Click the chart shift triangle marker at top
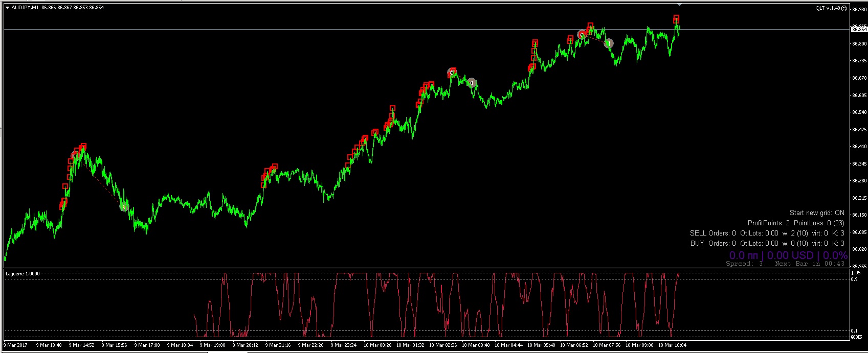 click(679, 4)
